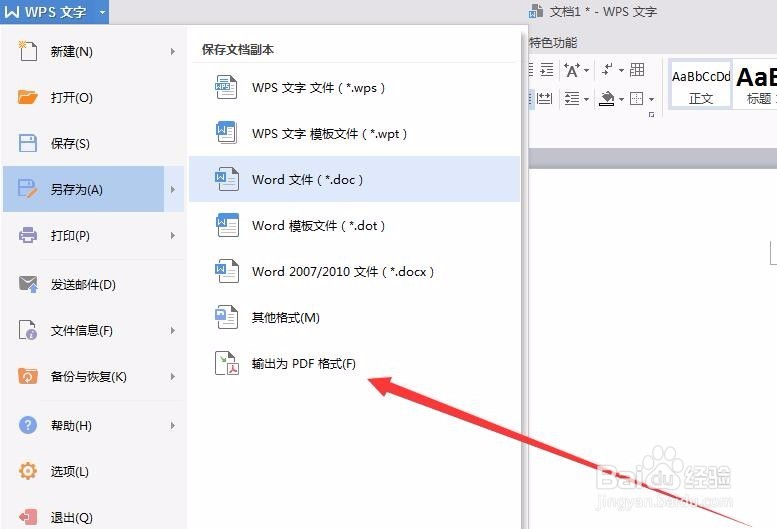Expand the 备份与恢复(K) submenu arrow
777x529 pixels.
point(172,376)
